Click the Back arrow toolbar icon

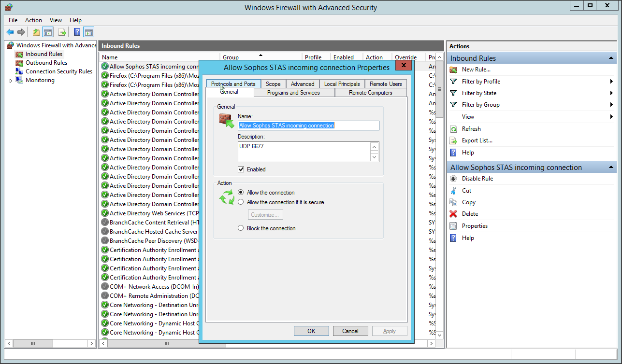click(x=10, y=32)
